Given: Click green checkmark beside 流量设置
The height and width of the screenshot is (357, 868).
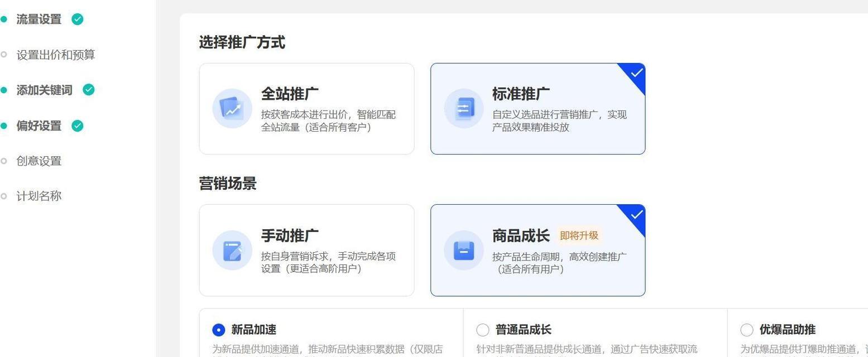Looking at the screenshot, I should 78,19.
